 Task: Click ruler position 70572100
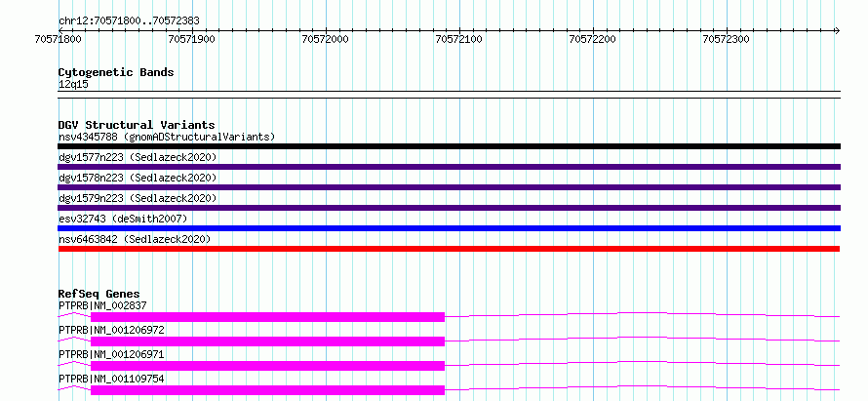point(459,39)
